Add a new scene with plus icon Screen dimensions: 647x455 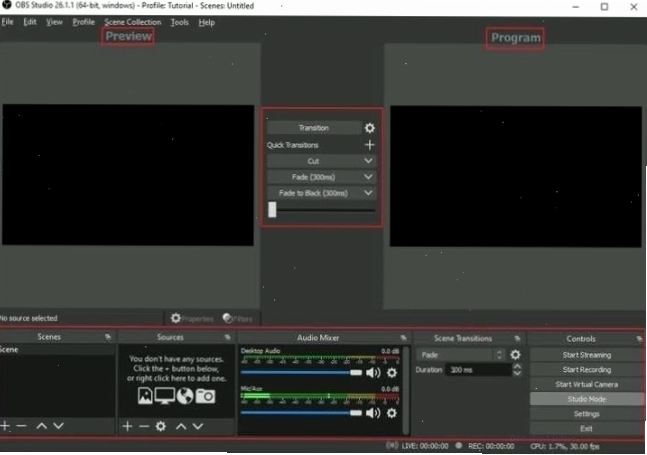coord(5,426)
